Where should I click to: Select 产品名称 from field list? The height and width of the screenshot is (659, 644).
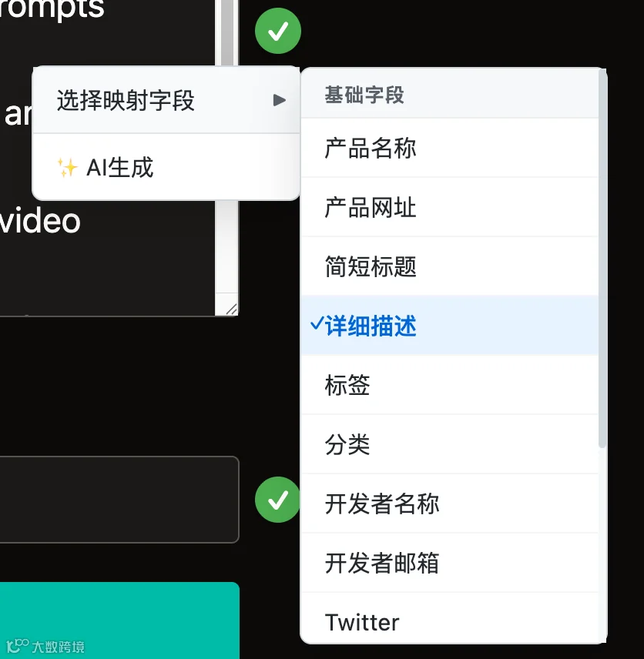tap(450, 148)
